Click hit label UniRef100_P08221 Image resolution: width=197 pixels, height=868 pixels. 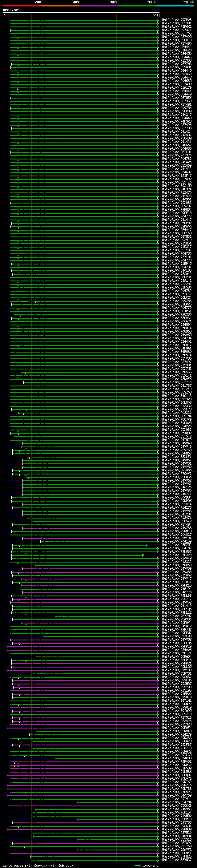click(x=177, y=413)
